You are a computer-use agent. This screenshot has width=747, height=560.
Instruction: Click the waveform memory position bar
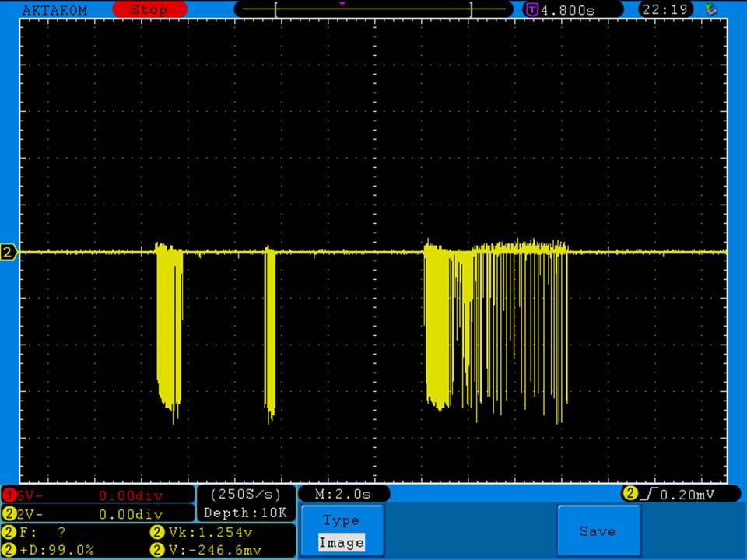373,10
